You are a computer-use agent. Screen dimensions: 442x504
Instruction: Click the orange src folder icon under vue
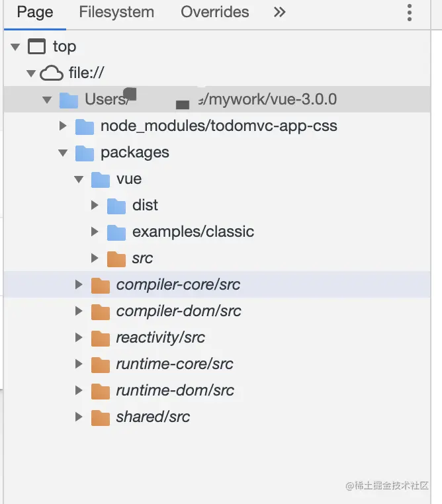click(116, 259)
